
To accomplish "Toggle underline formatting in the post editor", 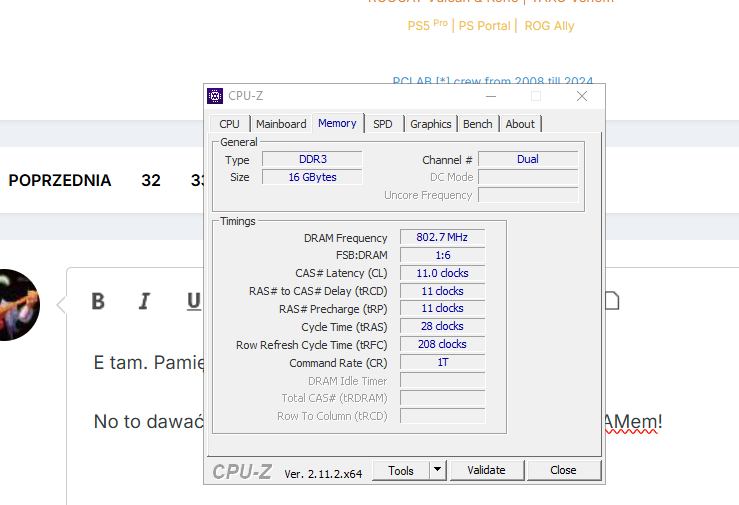I will click(x=193, y=301).
